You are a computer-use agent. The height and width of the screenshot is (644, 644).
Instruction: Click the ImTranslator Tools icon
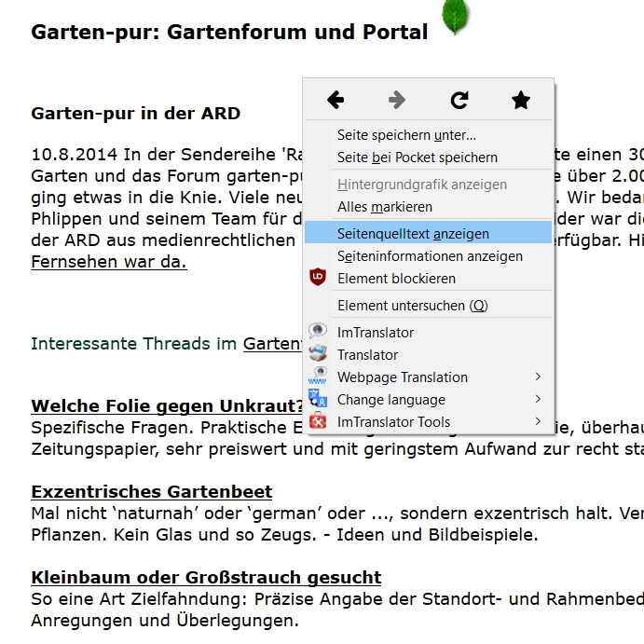pyautogui.click(x=319, y=421)
